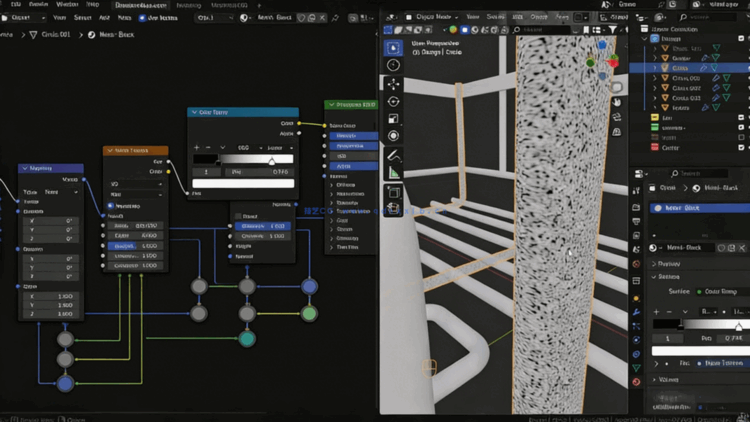Open Render menu in top bar

[x=38, y=4]
